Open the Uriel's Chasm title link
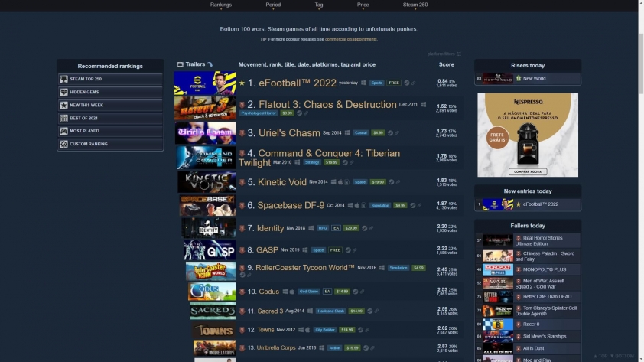Screen dimensions: 644x362 click(289, 133)
